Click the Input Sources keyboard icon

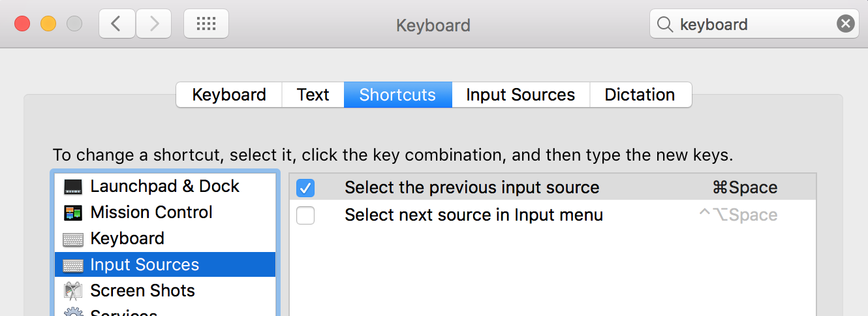click(x=72, y=265)
